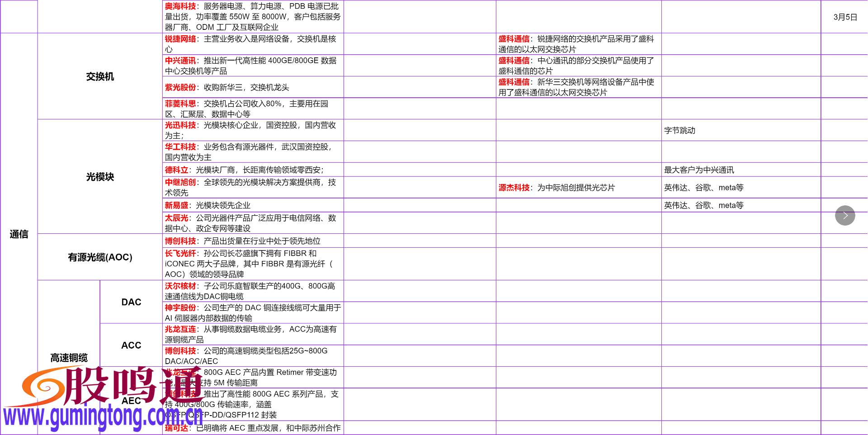Select the 有源光缆(AOC) category cell
The width and height of the screenshot is (868, 435).
click(x=100, y=257)
